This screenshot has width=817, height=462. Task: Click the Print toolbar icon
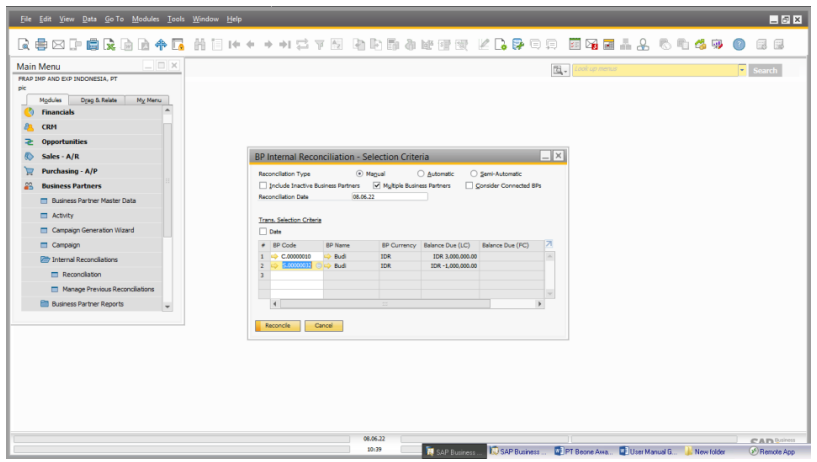[41, 44]
